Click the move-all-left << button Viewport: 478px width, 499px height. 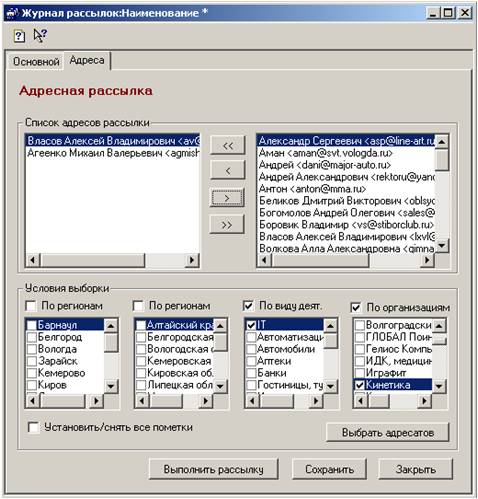click(x=228, y=145)
